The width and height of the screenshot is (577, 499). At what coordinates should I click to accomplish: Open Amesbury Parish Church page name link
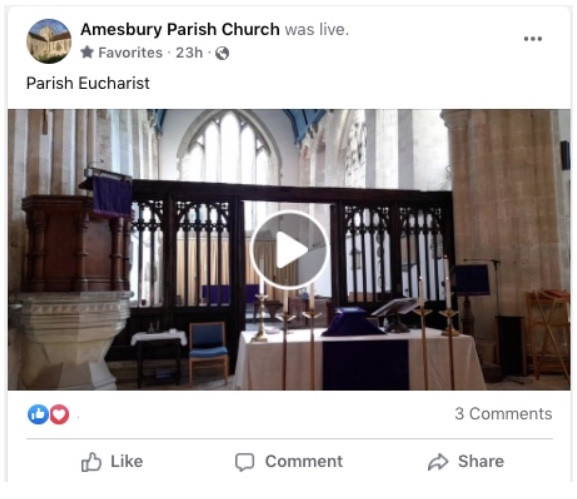(180, 29)
